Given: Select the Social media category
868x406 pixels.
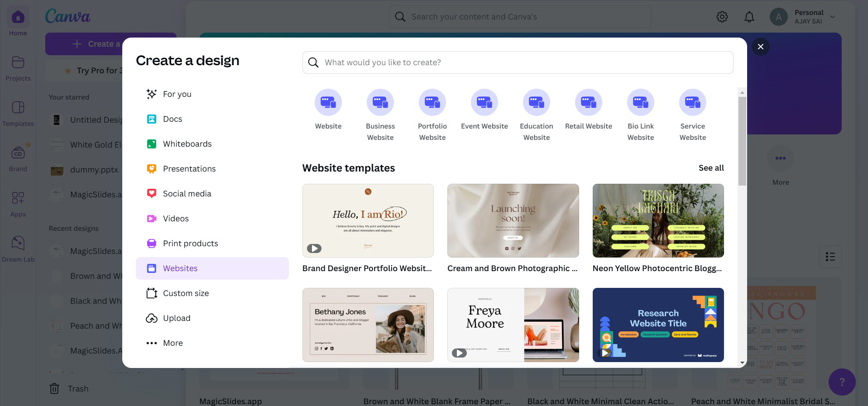Looking at the screenshot, I should pos(212,194).
